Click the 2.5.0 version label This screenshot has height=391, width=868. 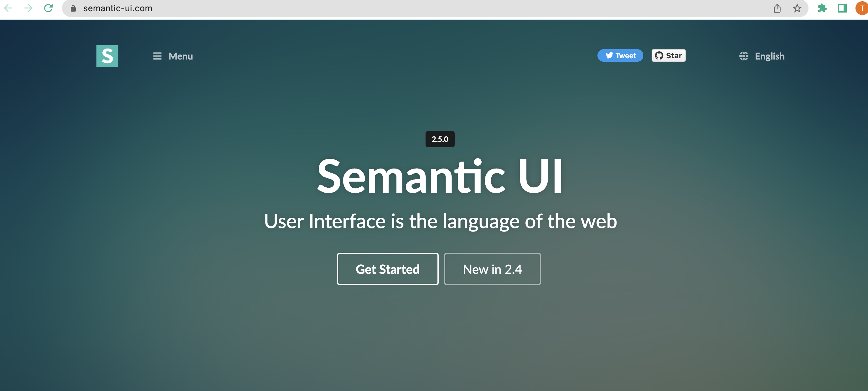(440, 139)
